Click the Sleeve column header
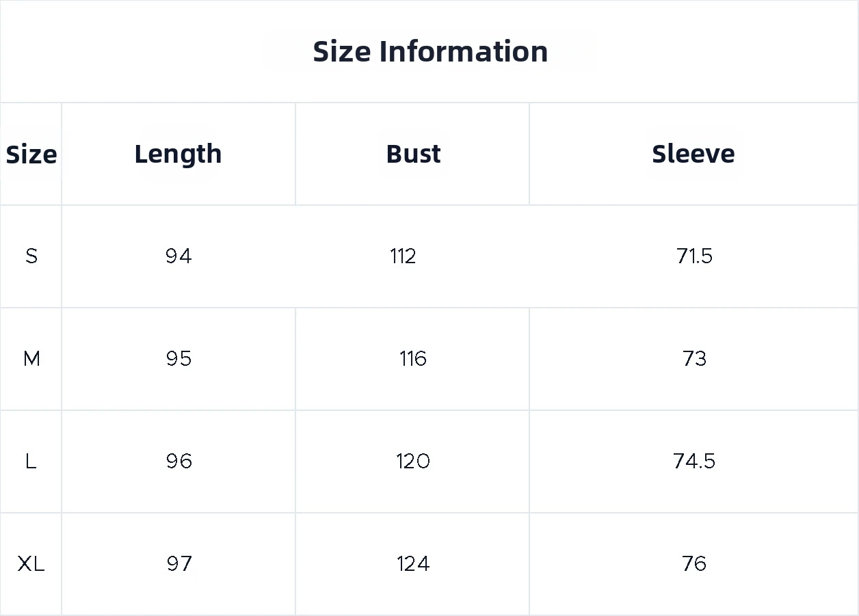The width and height of the screenshot is (859, 616). (x=693, y=154)
